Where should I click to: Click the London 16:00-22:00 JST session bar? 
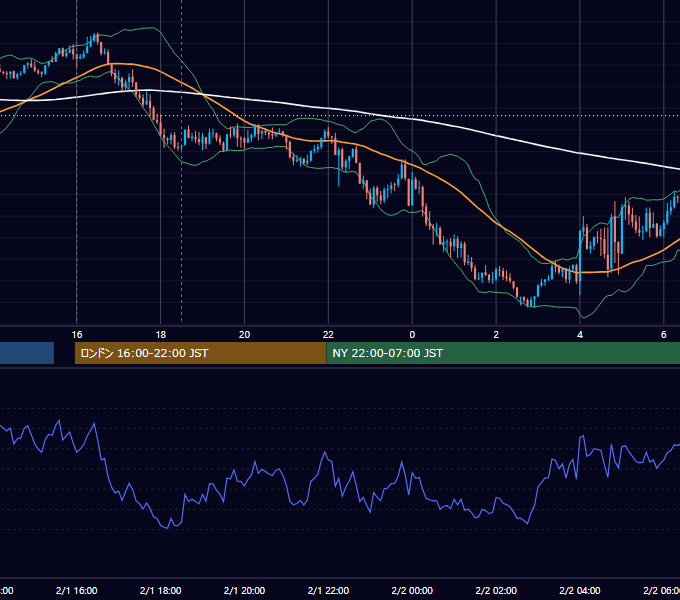pos(200,353)
